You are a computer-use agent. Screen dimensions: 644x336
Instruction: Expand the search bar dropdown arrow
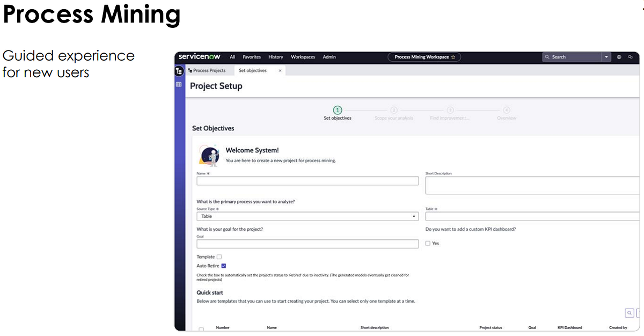pos(606,57)
